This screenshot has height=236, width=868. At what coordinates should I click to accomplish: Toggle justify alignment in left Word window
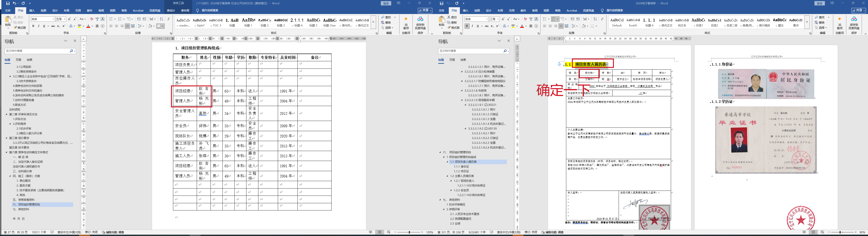coord(127,26)
